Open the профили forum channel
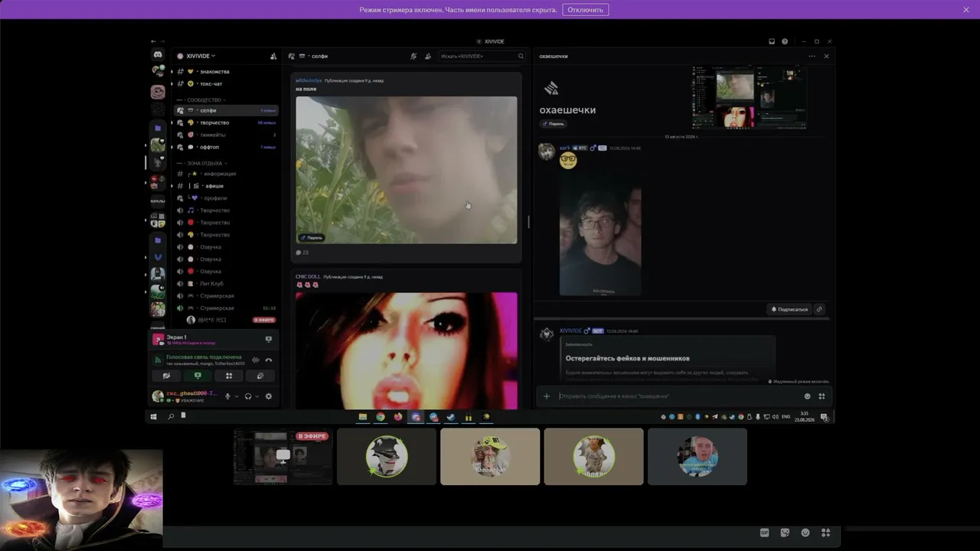Screen dimensions: 980x551 point(227,198)
